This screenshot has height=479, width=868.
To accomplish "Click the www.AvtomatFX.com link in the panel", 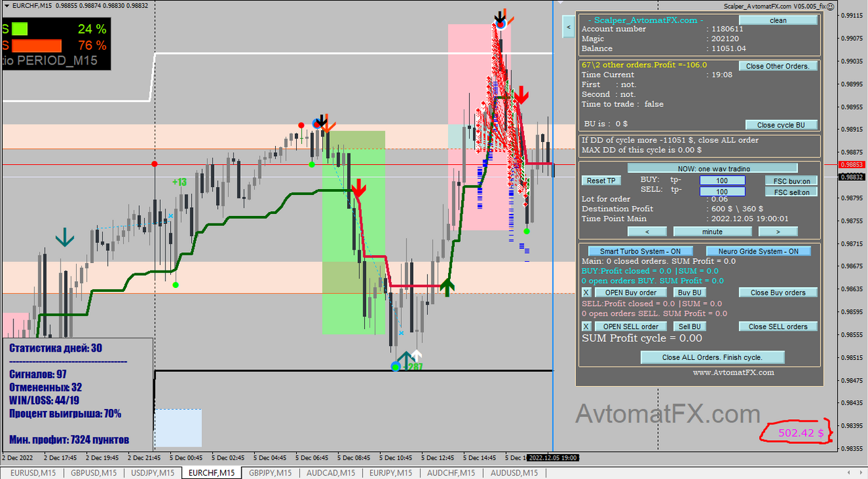I will [x=733, y=372].
